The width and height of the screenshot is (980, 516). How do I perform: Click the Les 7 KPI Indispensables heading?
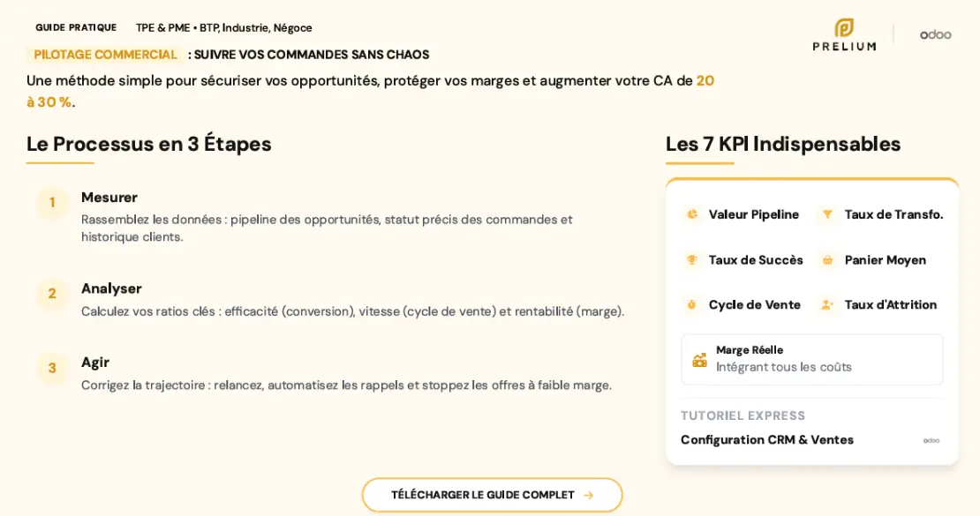click(x=782, y=144)
